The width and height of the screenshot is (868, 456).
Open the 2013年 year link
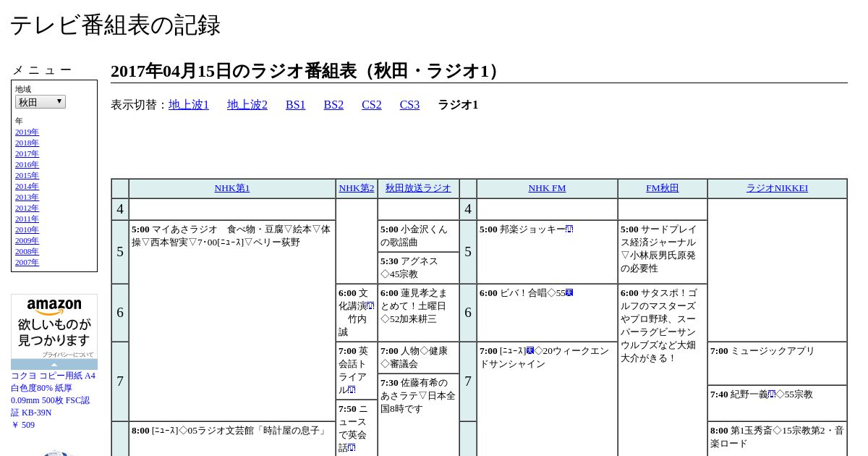click(x=27, y=197)
